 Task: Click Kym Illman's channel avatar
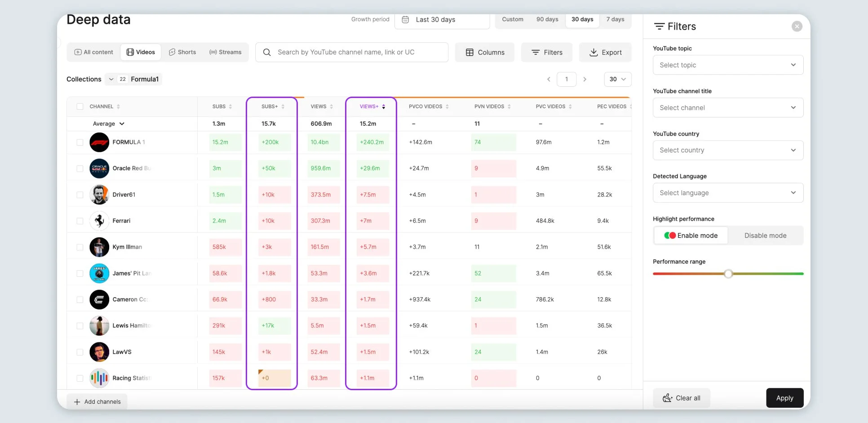99,247
